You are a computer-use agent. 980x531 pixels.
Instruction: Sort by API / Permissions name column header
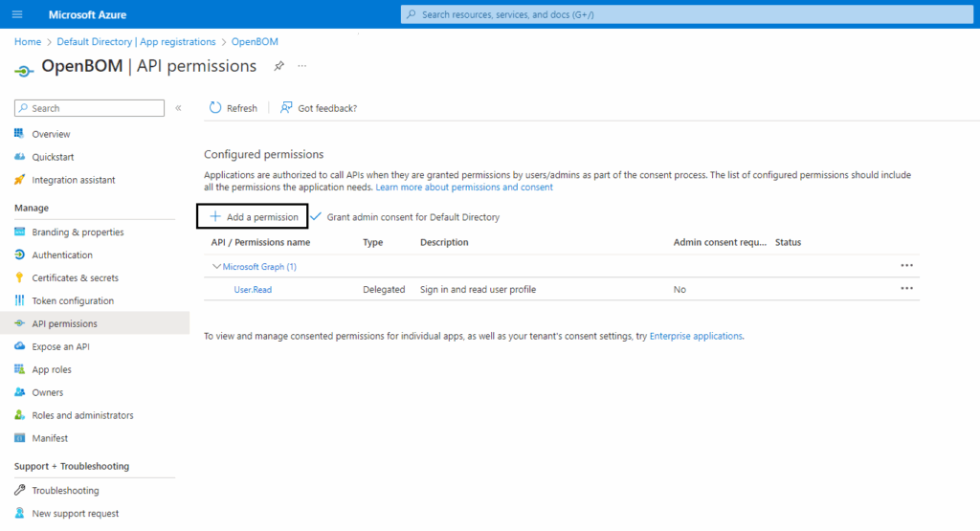pos(260,242)
